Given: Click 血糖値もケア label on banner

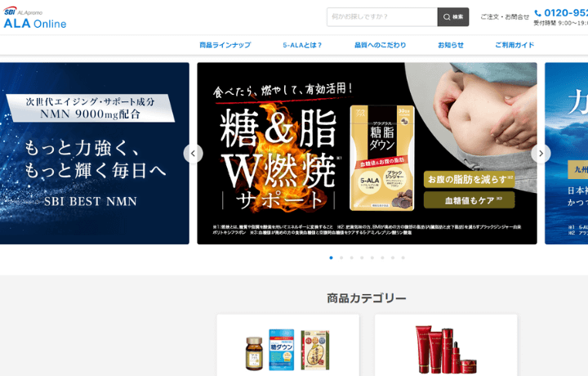Looking at the screenshot, I should [470, 200].
